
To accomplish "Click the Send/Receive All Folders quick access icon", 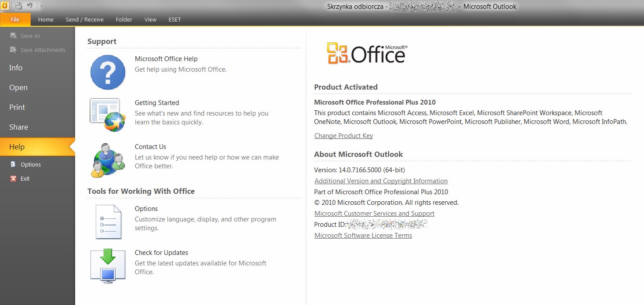I will [18, 6].
